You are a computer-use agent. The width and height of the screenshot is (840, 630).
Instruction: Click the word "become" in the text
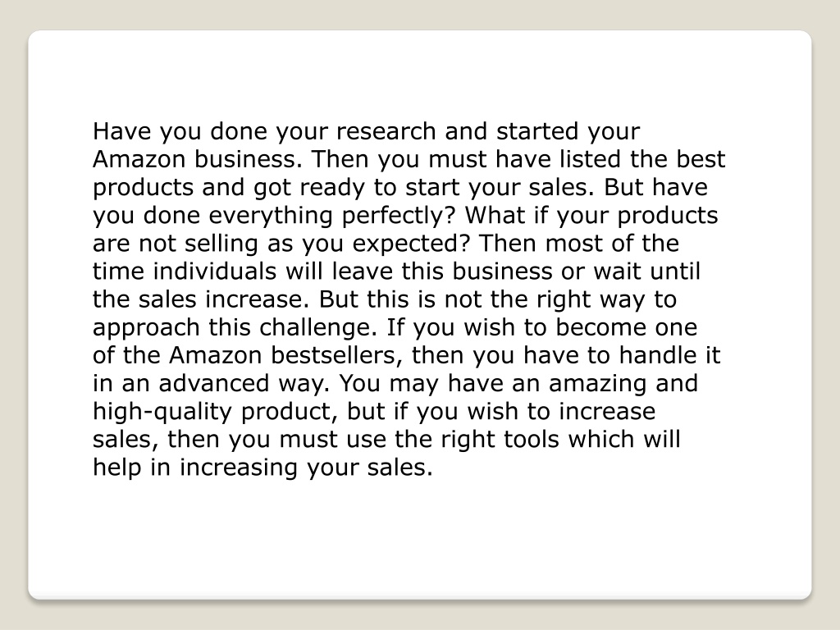601,326
